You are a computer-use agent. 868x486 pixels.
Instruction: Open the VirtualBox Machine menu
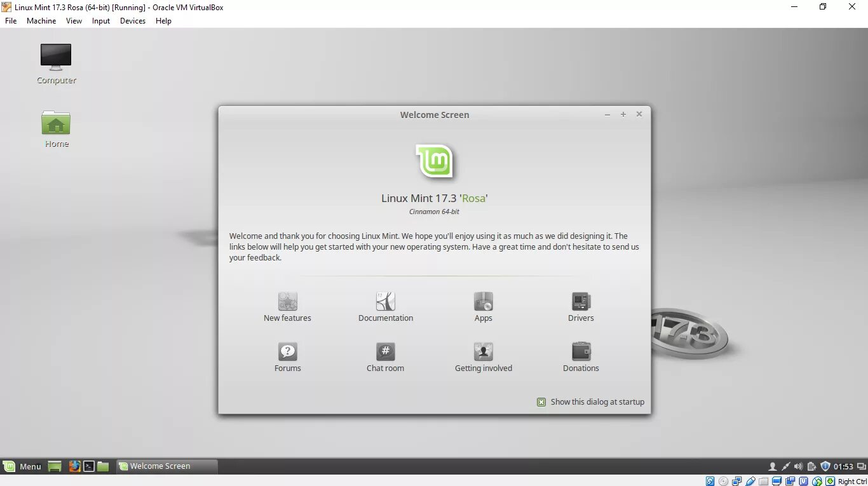41,21
